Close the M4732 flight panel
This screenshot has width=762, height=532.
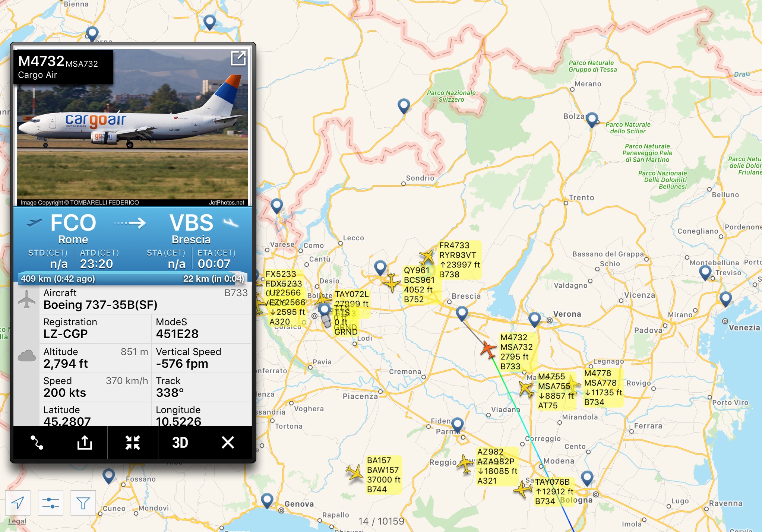[228, 443]
